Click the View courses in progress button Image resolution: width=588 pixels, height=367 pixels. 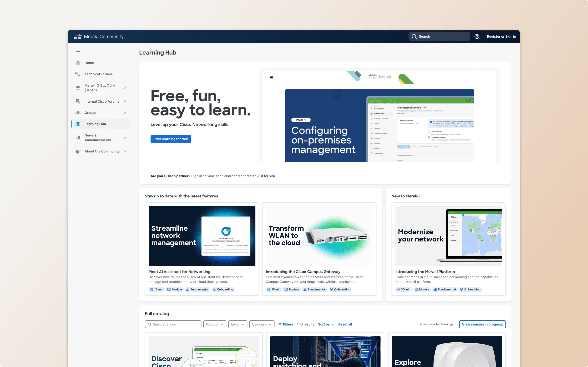point(482,324)
